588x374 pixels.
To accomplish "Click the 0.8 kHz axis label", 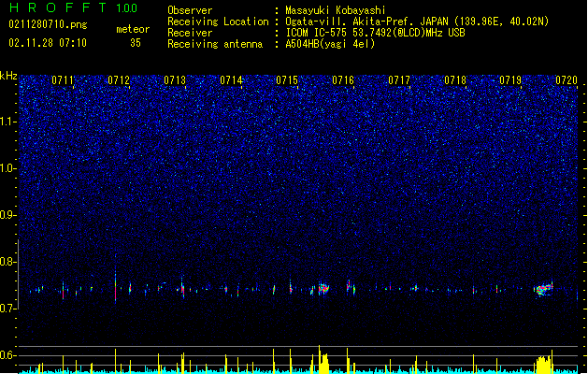I will tap(8, 262).
